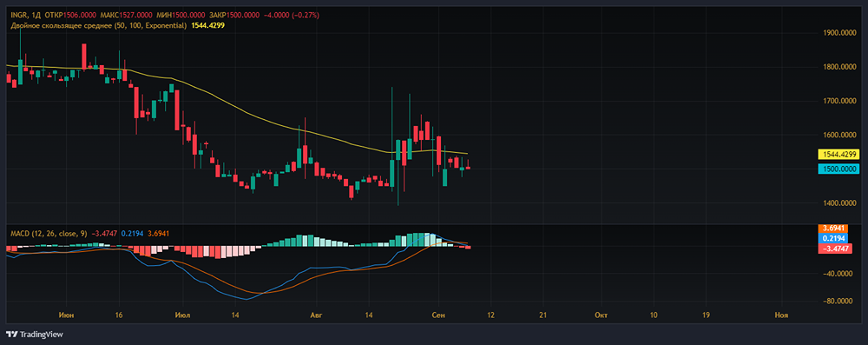Click the 19 date label on the time axis
The height and width of the screenshot is (345, 868).
point(705,315)
